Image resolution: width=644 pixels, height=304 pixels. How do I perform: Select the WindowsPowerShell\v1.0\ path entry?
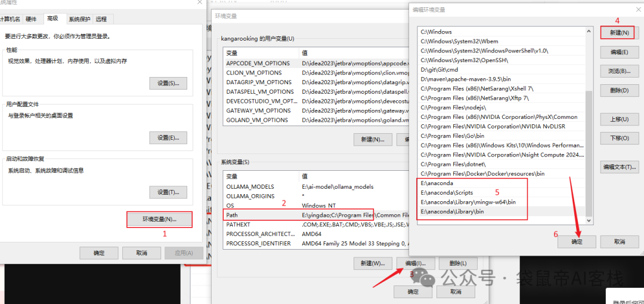[501, 51]
